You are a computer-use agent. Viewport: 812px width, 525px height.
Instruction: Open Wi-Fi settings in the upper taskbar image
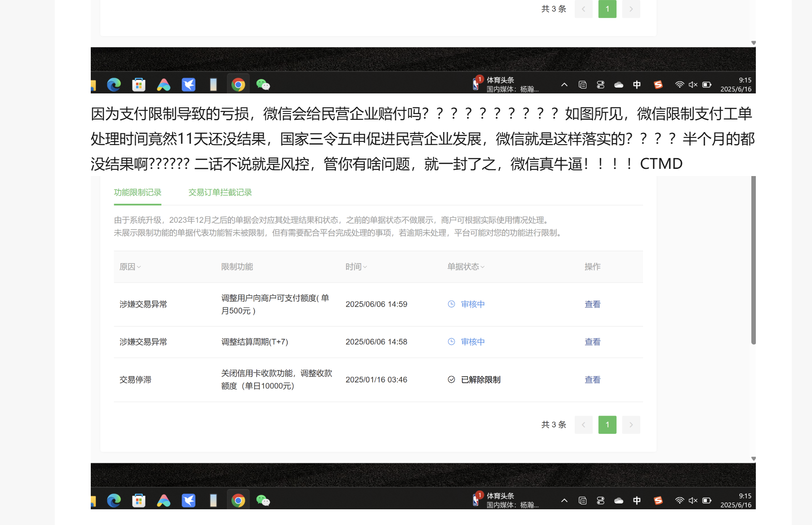coord(679,84)
